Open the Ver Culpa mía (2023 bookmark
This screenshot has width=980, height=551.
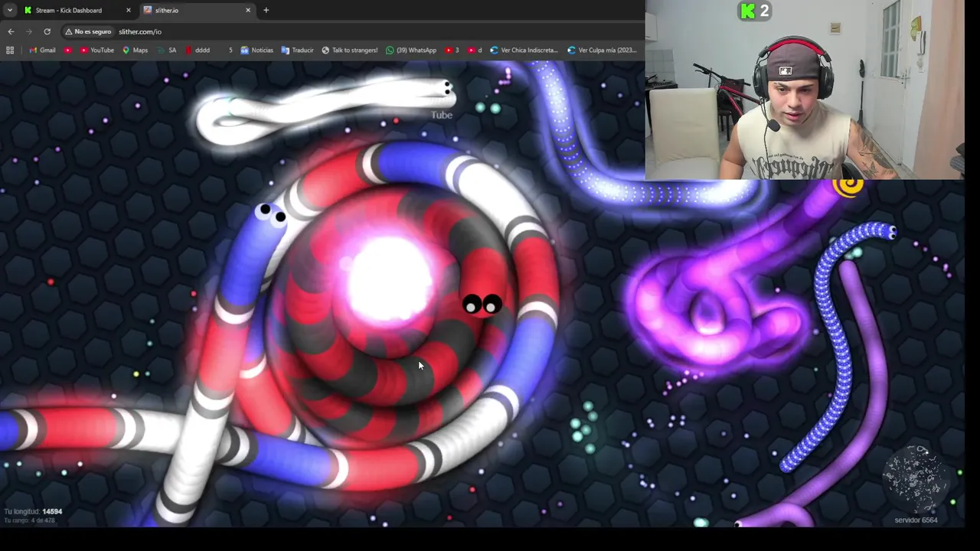[602, 50]
